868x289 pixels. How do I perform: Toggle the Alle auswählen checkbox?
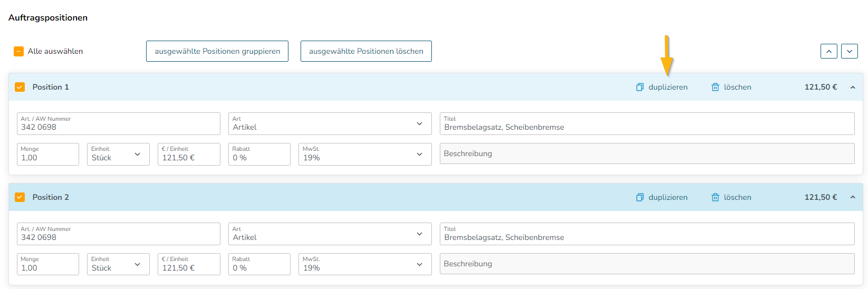point(18,51)
